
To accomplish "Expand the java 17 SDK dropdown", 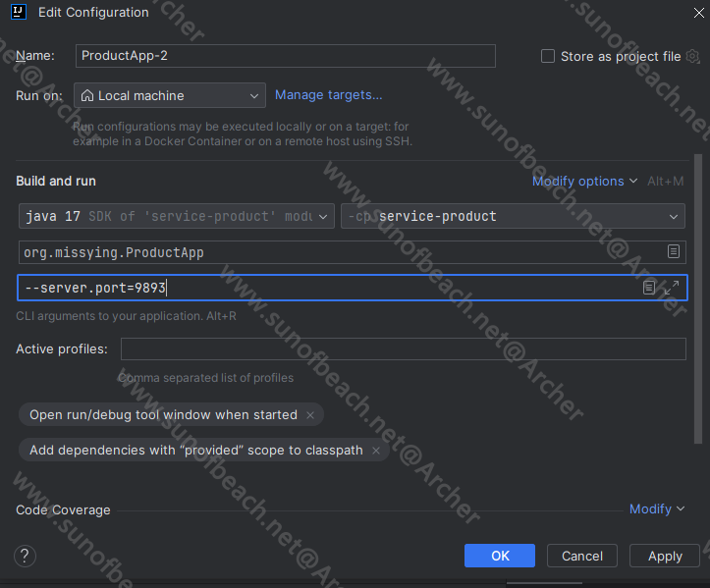I will point(176,216).
